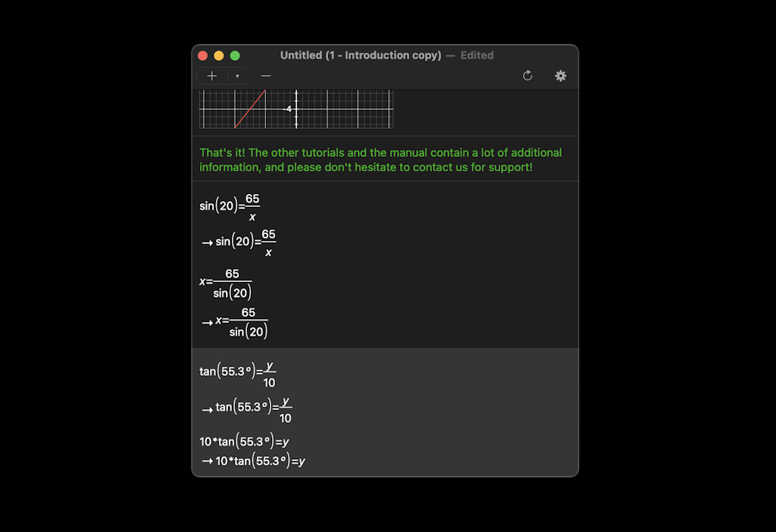Click the tan(55.3°)=y/10 expression
This screenshot has height=532, width=776.
(x=237, y=371)
